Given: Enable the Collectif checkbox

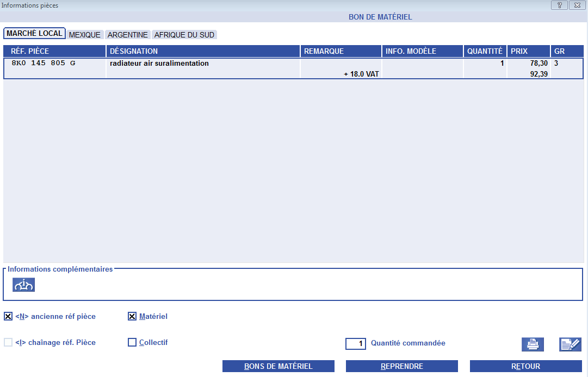Looking at the screenshot, I should 132,343.
